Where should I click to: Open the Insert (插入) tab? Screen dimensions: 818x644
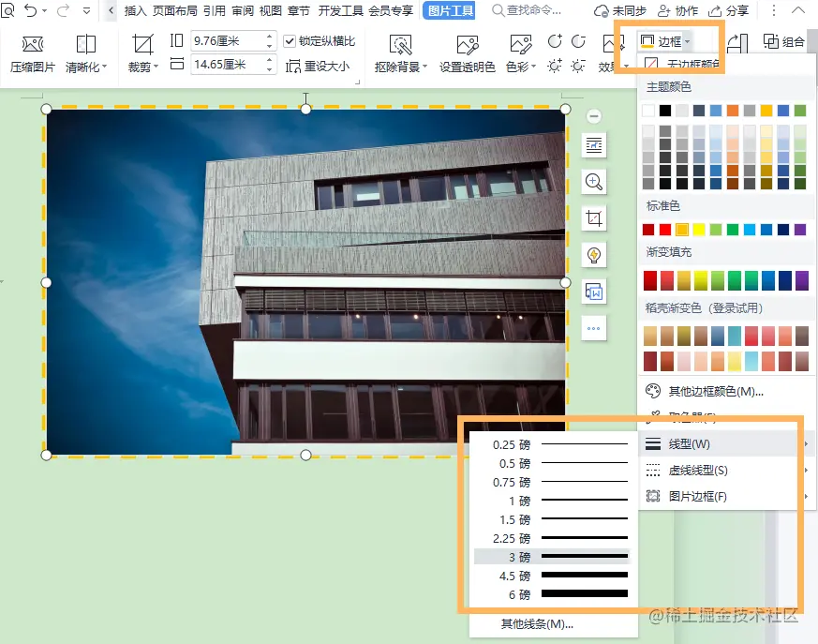[x=135, y=10]
